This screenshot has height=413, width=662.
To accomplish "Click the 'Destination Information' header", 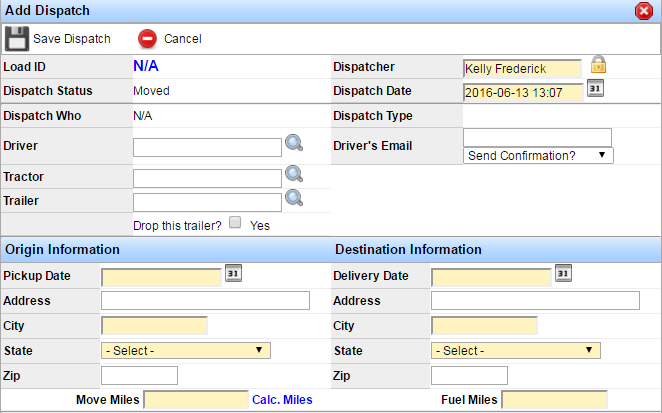I will [x=408, y=249].
